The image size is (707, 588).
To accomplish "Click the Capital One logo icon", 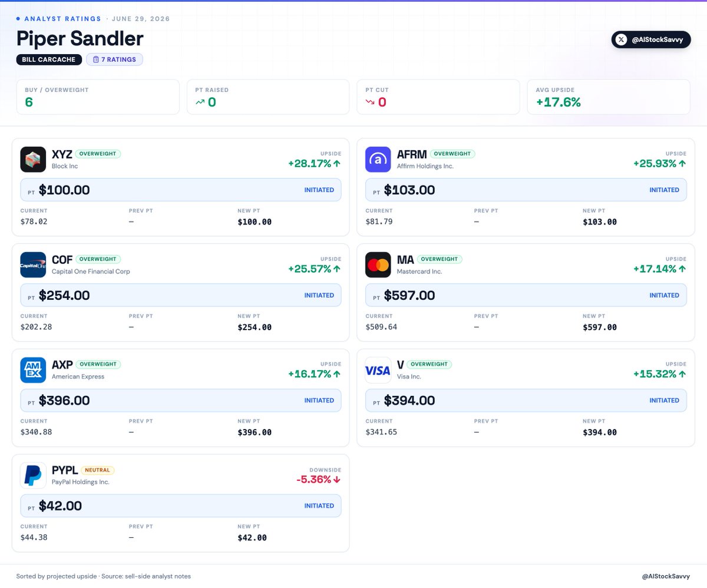I will [x=33, y=265].
